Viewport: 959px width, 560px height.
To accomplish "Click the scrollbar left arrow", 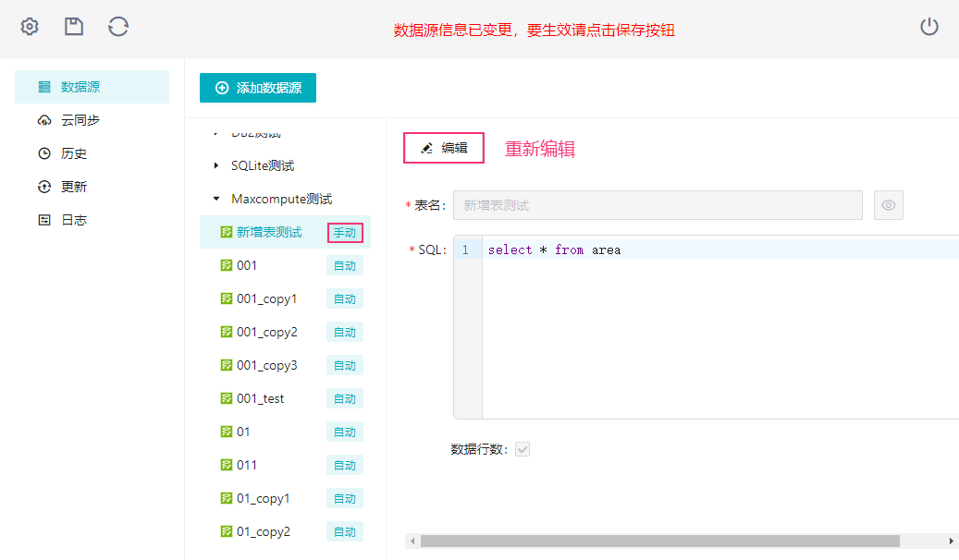I will 412,541.
